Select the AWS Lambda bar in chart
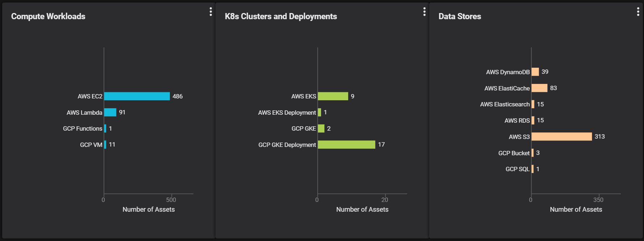Screen dimensions: 644x241 110,113
